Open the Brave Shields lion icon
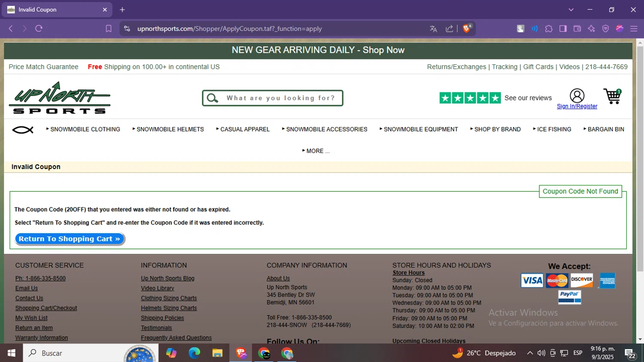This screenshot has width=644, height=362. (467, 28)
